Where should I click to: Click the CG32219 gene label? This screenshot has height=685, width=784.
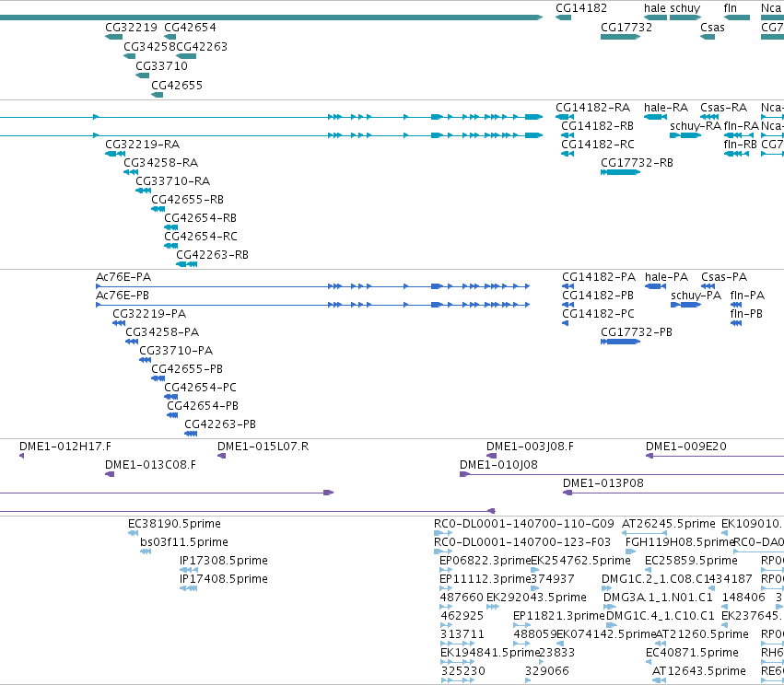coord(131,28)
